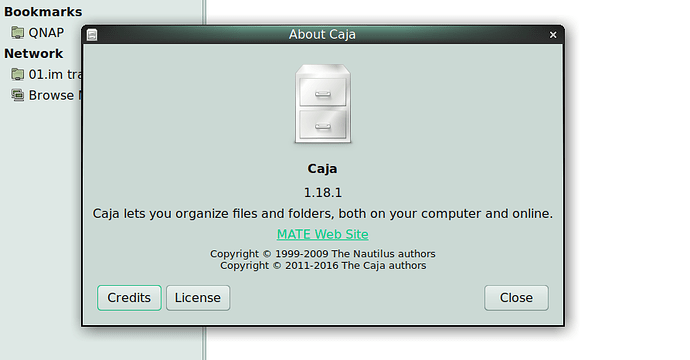Click the 01.im network folder icon

[18, 74]
